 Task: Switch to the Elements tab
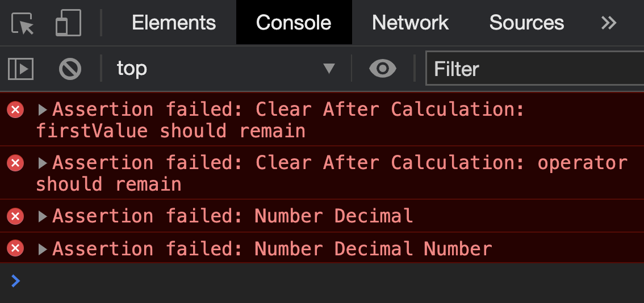point(174,23)
